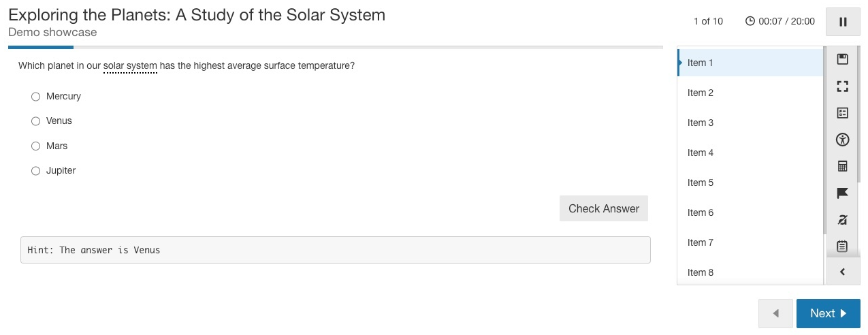Open the item list view icon

(842, 113)
